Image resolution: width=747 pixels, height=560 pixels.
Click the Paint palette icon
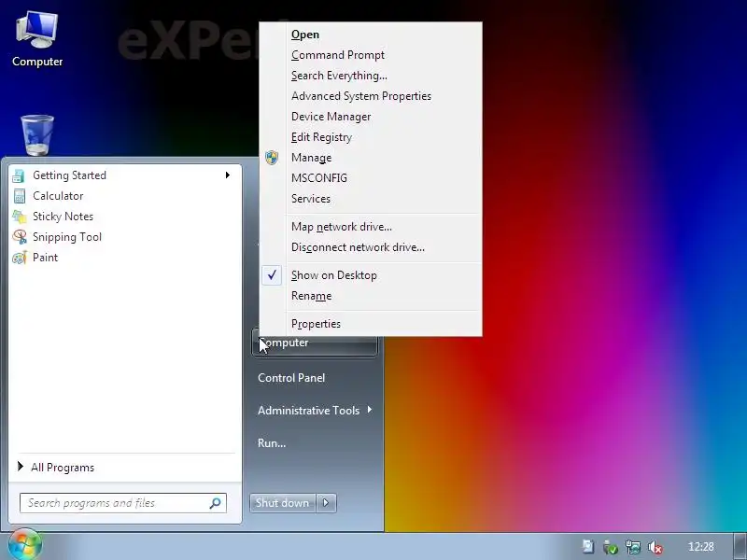point(20,258)
